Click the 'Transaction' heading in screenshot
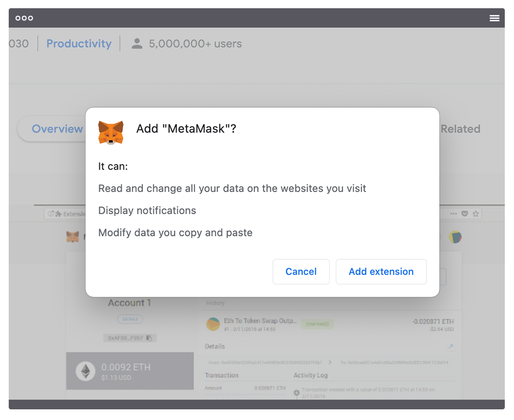Viewport: 514px width, 420px height. 221,375
